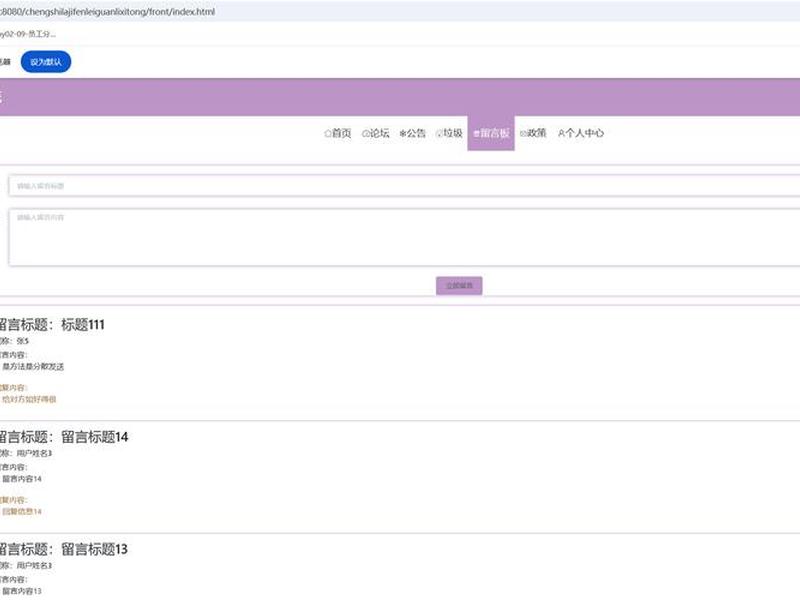This screenshot has height=600, width=800.
Task: Open the 公告 announcements menu item
Action: (412, 133)
